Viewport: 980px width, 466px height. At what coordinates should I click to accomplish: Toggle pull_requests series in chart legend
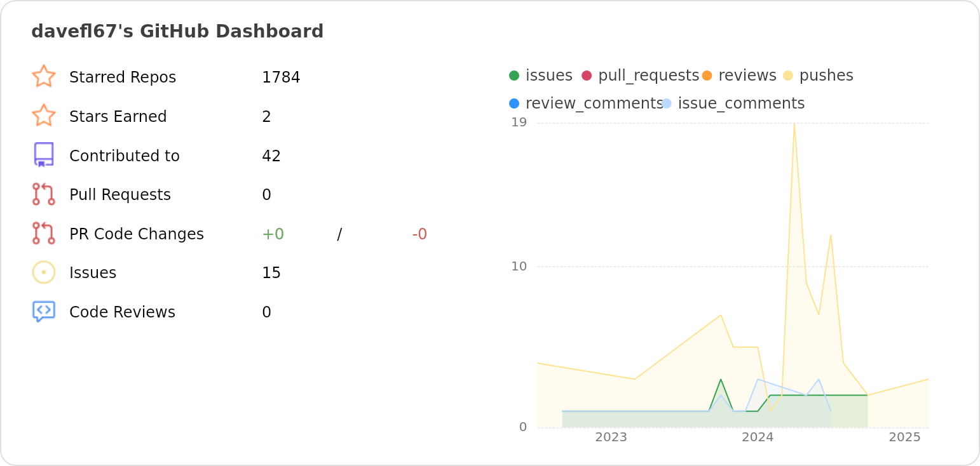[641, 76]
